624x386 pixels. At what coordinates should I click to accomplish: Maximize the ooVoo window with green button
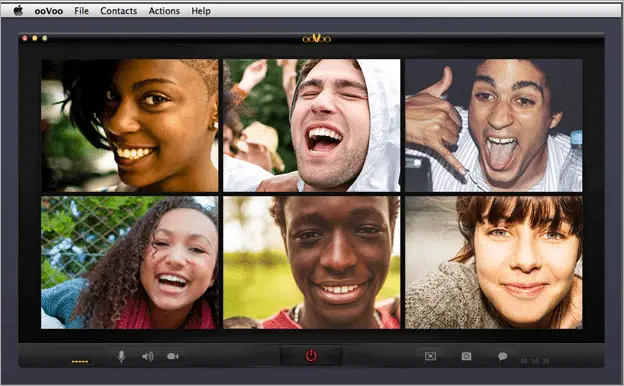[45, 38]
